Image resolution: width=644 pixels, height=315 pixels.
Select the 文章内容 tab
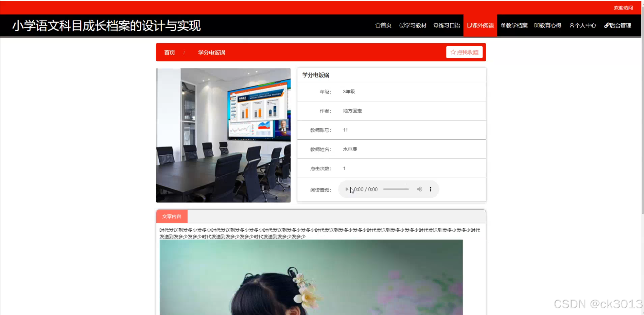[x=172, y=217]
